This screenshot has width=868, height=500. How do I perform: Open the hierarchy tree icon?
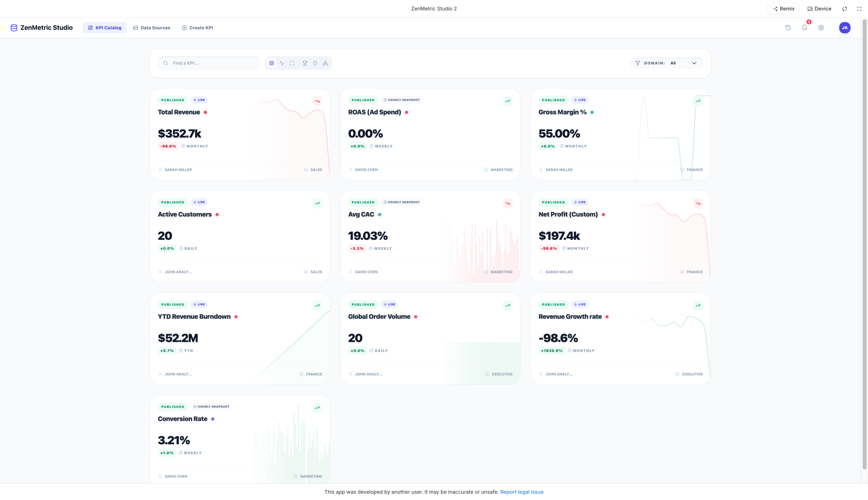click(325, 63)
